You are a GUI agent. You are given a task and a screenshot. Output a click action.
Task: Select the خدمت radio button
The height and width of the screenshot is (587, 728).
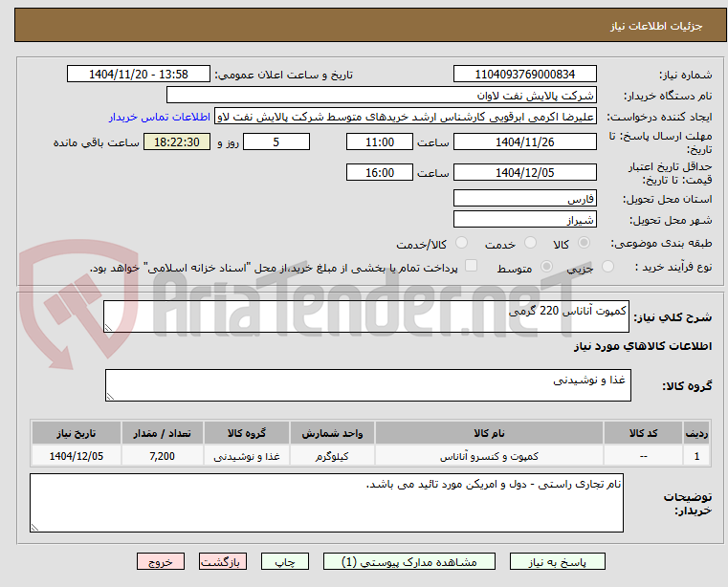pyautogui.click(x=530, y=243)
